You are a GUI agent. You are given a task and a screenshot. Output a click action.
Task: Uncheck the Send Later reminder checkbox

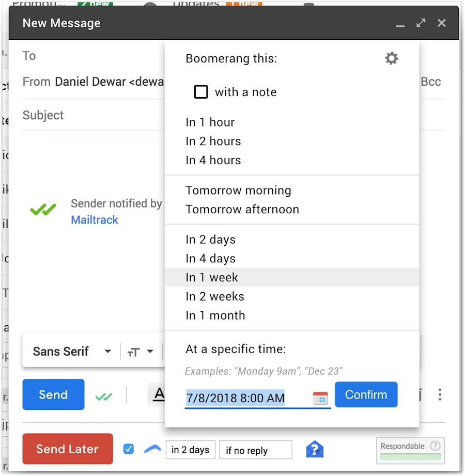coord(128,448)
